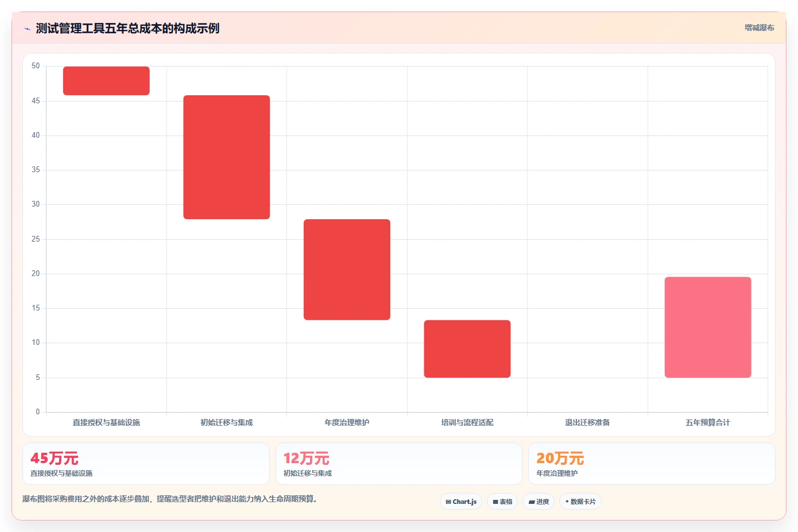Click the y-axis value 30
This screenshot has height=532, width=798.
tap(36, 204)
